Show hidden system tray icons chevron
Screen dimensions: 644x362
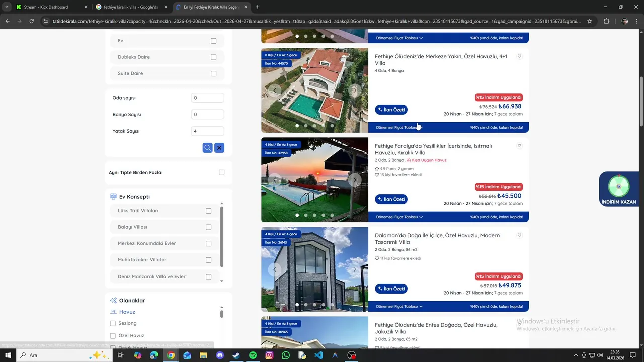click(x=576, y=355)
